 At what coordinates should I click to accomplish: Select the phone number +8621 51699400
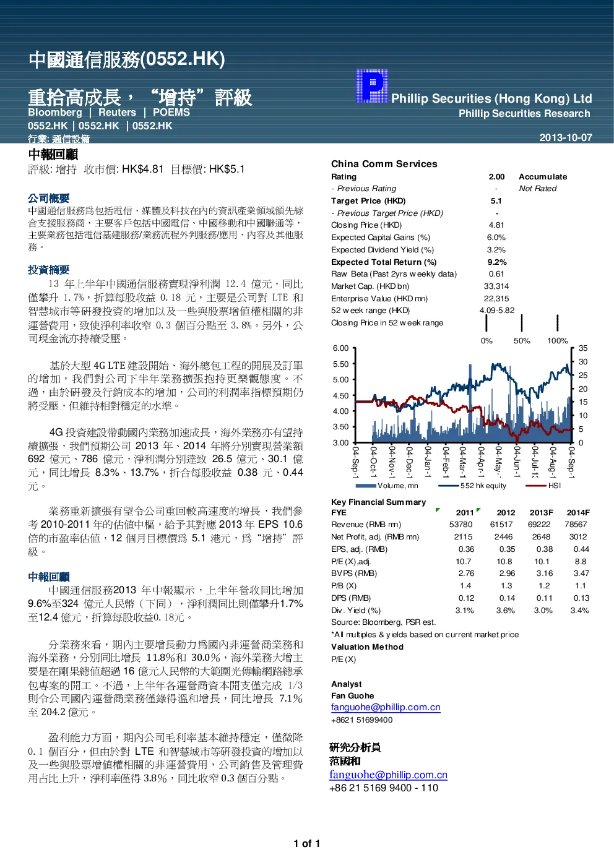click(362, 720)
